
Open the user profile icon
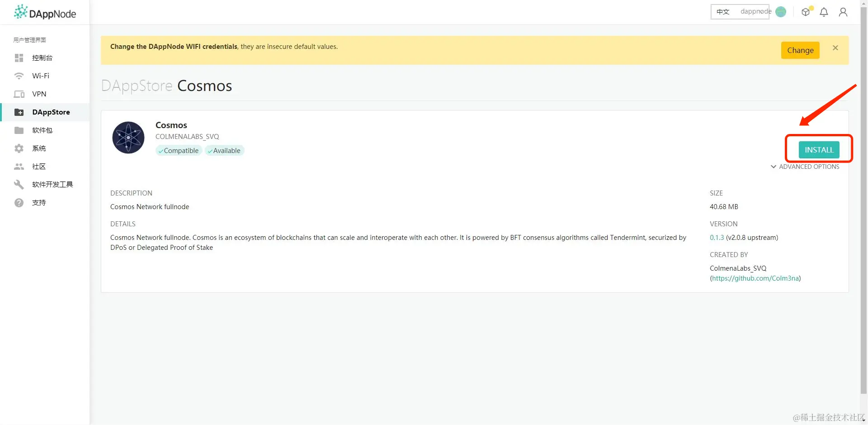coord(843,12)
